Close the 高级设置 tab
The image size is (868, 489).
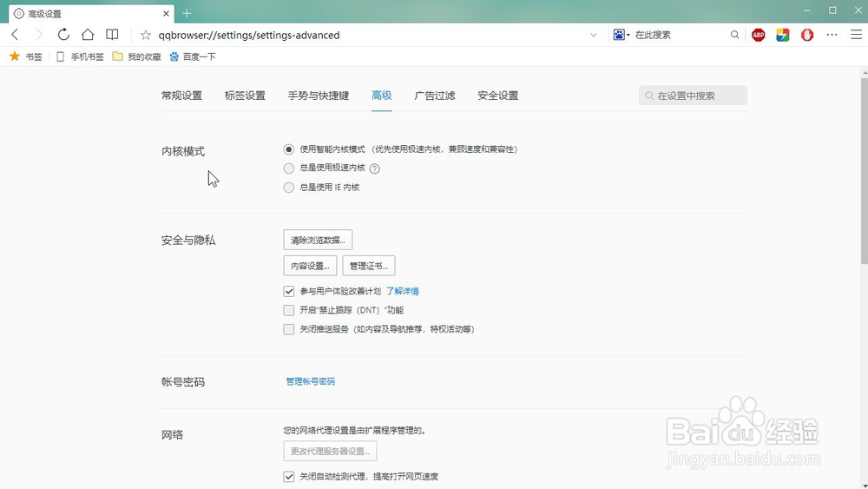point(166,13)
